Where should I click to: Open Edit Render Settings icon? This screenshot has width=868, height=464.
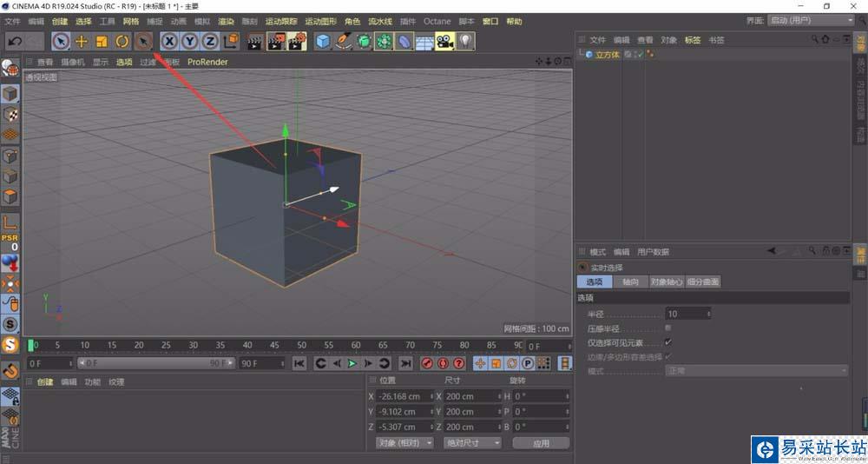click(x=297, y=41)
